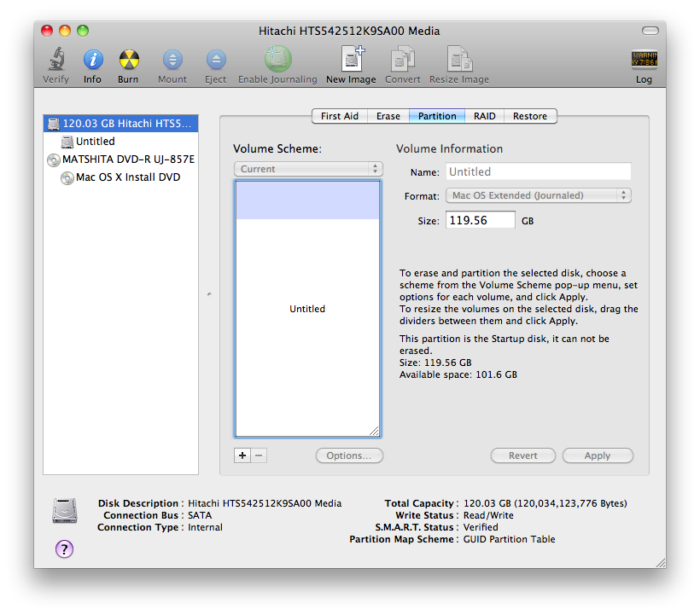Select the Mac OS X Install DVD
This screenshot has height=615, width=700.
120,177
